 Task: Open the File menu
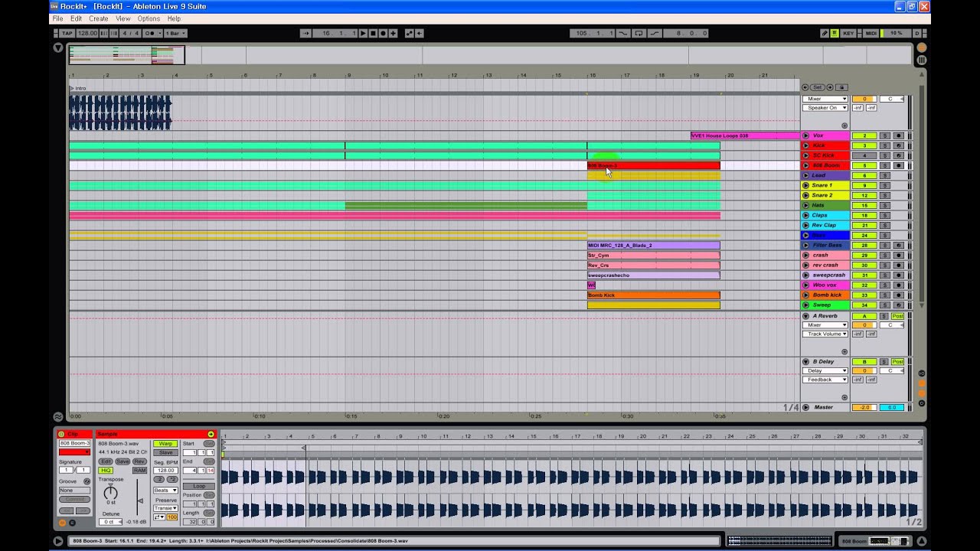coord(57,18)
